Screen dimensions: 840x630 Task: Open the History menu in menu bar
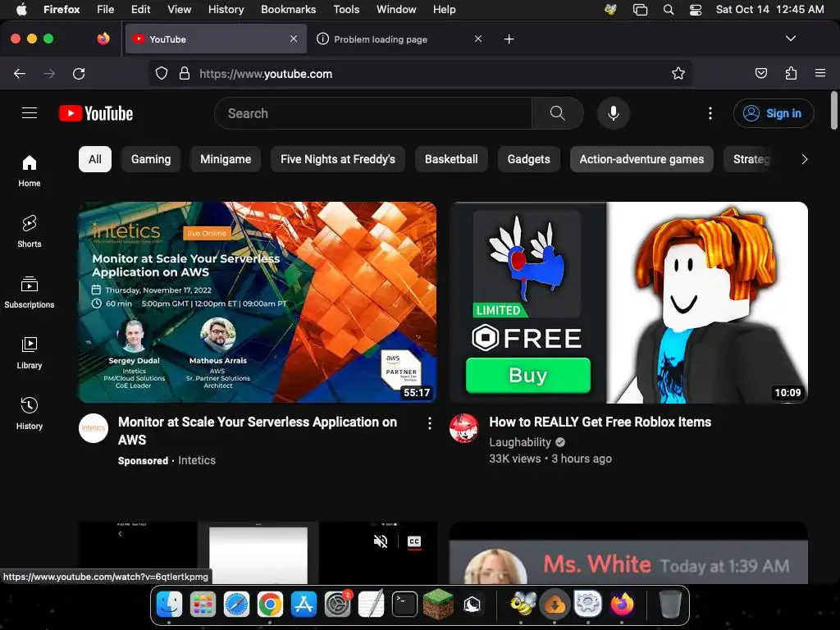[x=226, y=9]
